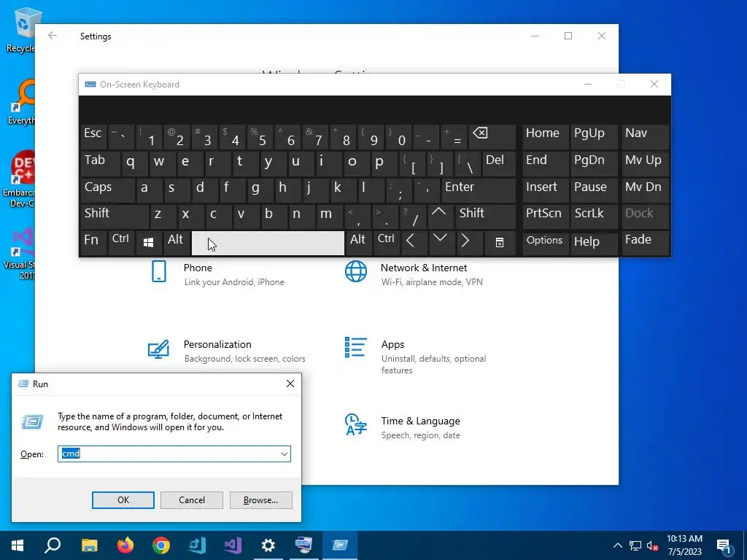Click the PrtScn key
The height and width of the screenshot is (560, 747).
click(x=545, y=217)
